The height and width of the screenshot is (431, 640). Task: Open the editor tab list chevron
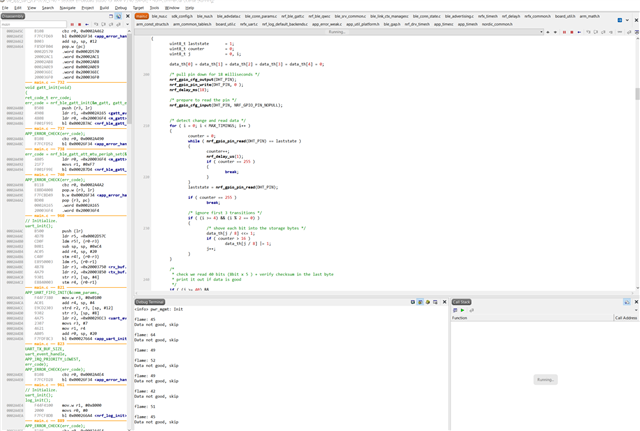coord(627,20)
